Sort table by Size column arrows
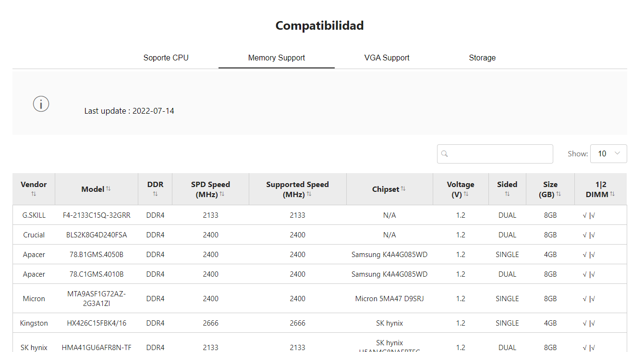This screenshot has width=644, height=352. [558, 194]
